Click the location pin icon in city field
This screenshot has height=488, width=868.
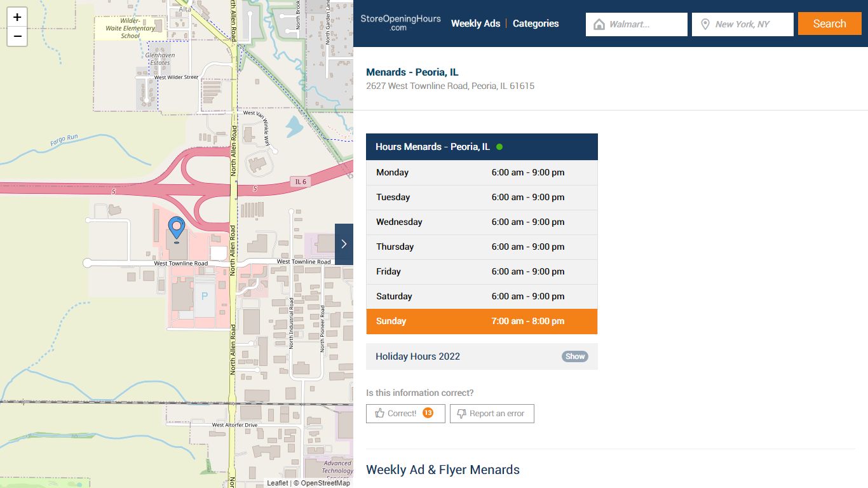click(x=705, y=24)
